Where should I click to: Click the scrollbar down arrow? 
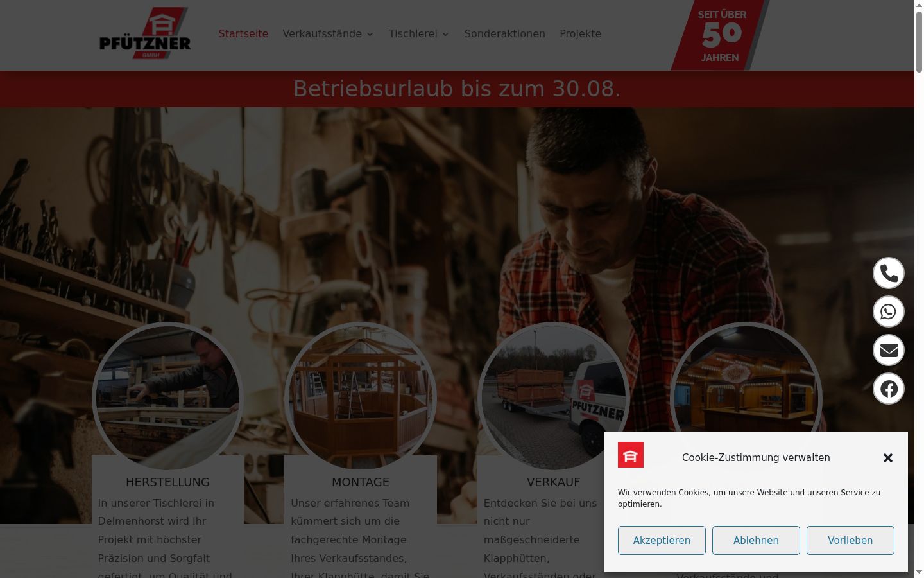coord(919,572)
